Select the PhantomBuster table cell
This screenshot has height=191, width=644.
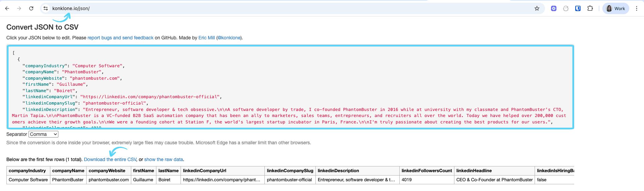(68, 180)
